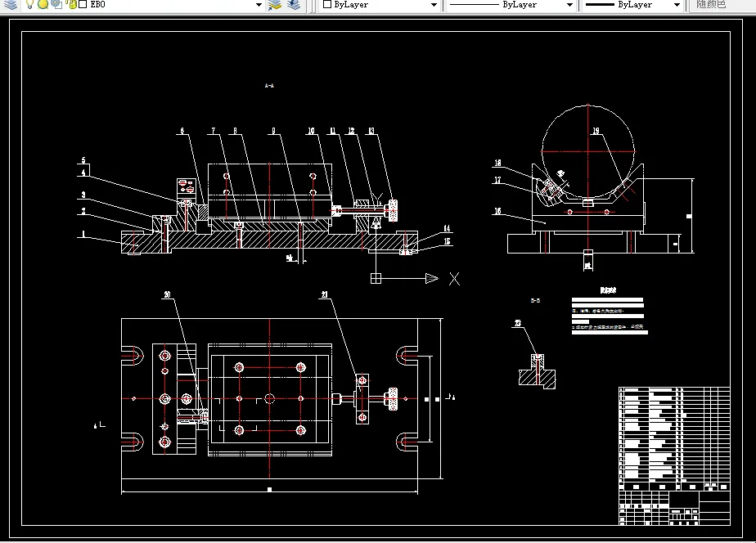Viewport: 756px width, 543px height.
Task: Select part balloon number 20
Action: tap(167, 294)
